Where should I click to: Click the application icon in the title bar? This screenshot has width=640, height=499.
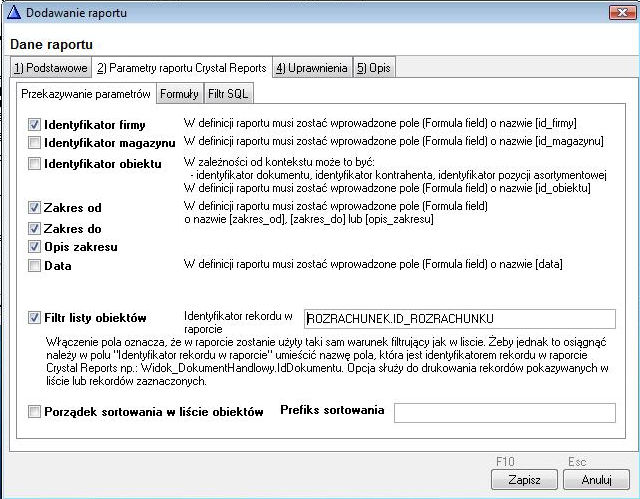pyautogui.click(x=13, y=13)
